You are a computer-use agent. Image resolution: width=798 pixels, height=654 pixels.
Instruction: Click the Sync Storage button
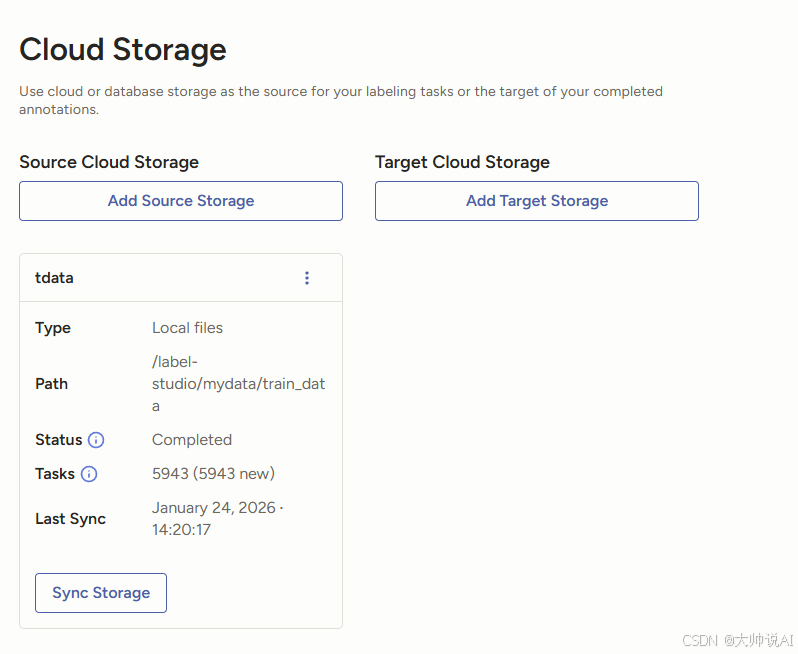[101, 593]
